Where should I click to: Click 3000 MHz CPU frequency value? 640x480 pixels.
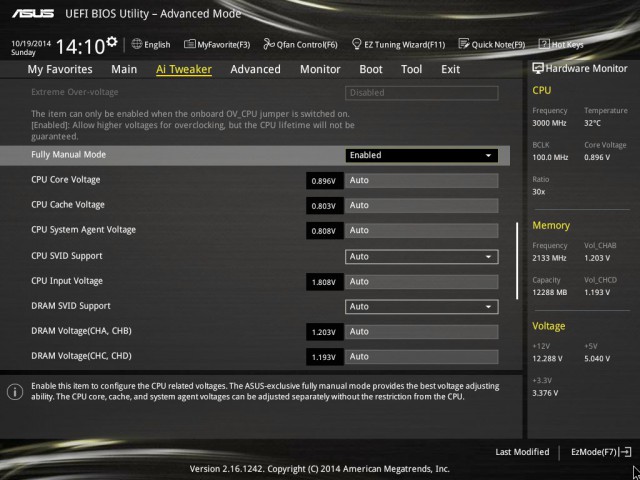(x=549, y=123)
